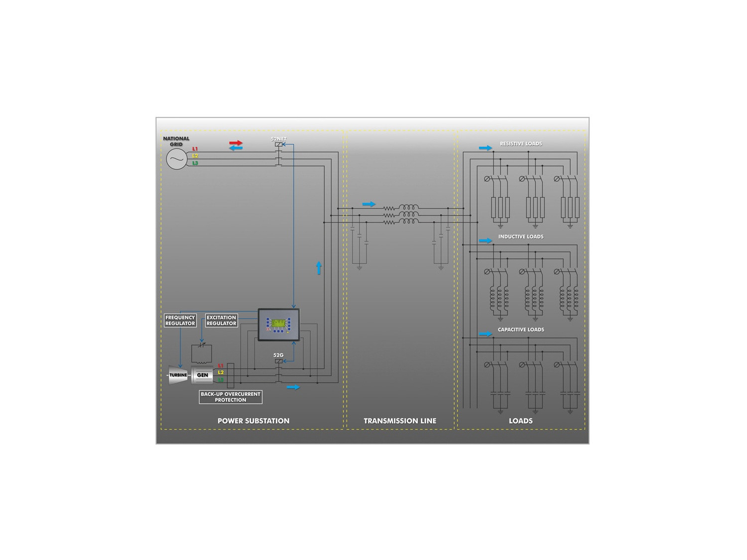
Task: Toggle the leftmost capacitive load switch
Action: click(x=497, y=365)
